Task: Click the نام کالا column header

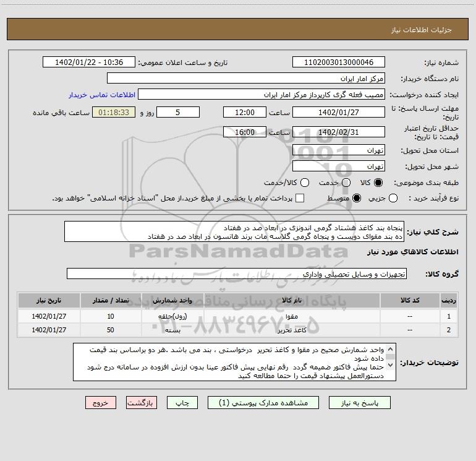Action: click(x=292, y=300)
